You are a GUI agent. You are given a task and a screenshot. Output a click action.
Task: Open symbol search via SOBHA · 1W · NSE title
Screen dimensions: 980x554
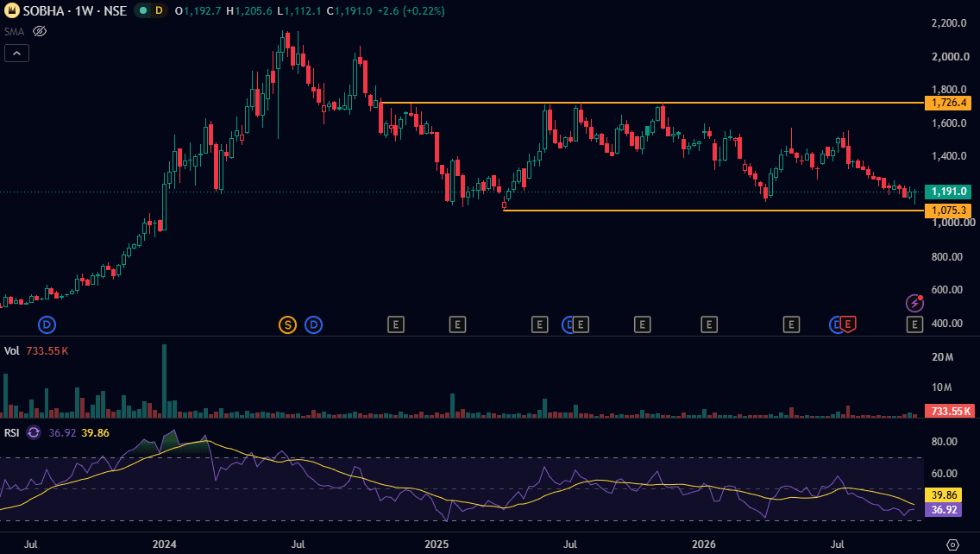pyautogui.click(x=75, y=10)
